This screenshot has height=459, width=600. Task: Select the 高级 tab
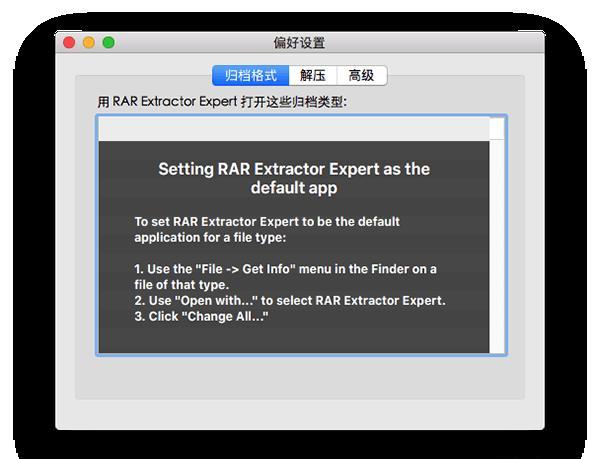point(362,75)
